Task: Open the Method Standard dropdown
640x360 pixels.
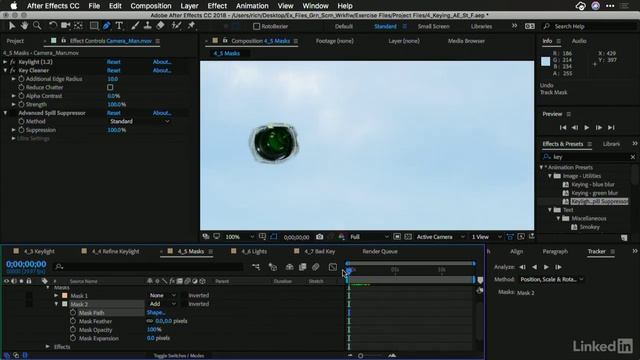Action: tap(139, 122)
